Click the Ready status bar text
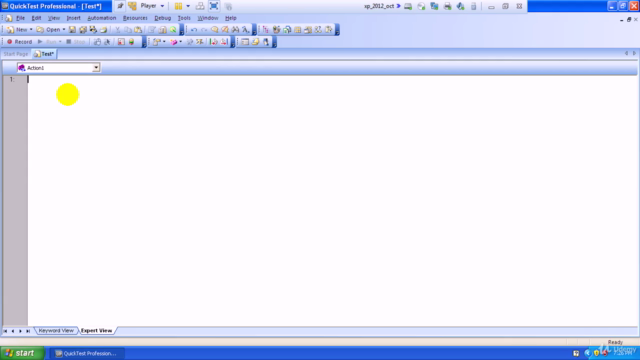The width and height of the screenshot is (640, 360). coord(616,342)
